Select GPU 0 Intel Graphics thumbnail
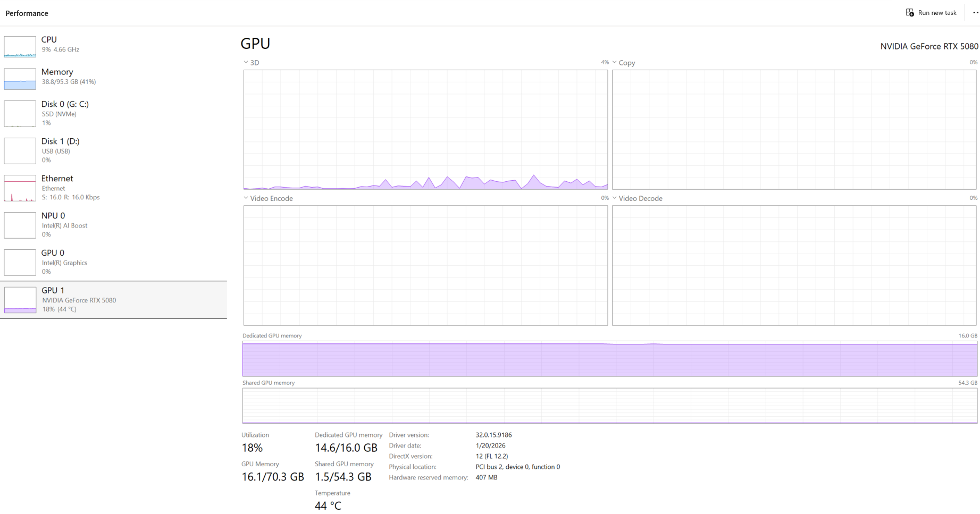Viewport: 980px width, 514px height. tap(20, 263)
